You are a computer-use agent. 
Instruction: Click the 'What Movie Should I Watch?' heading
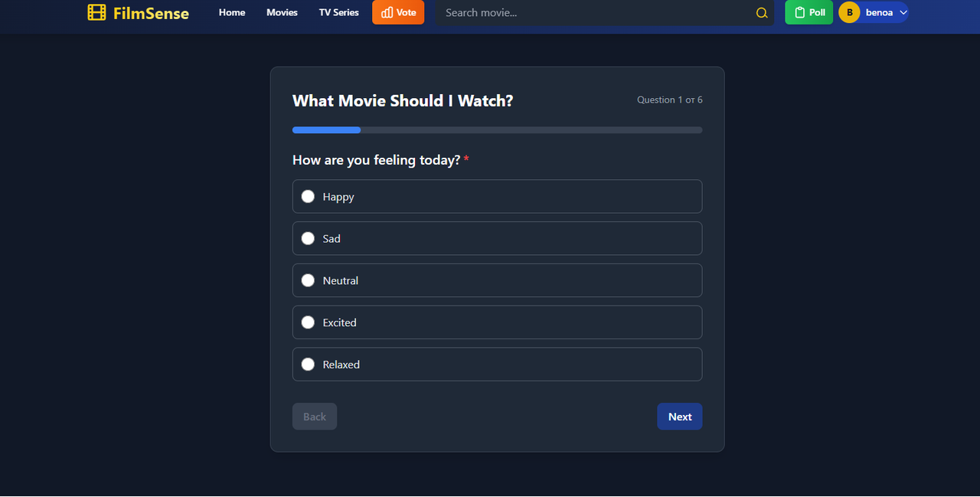403,101
